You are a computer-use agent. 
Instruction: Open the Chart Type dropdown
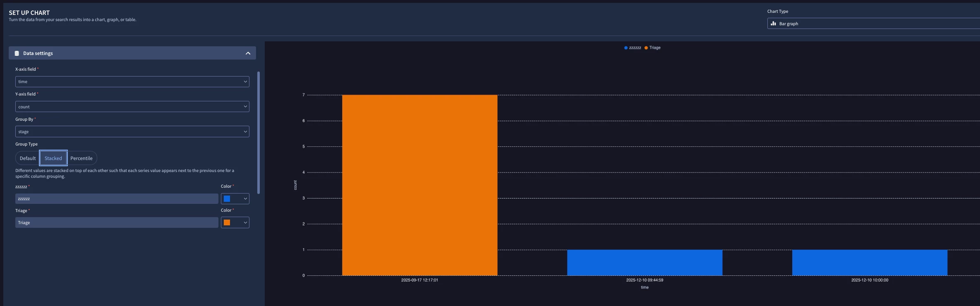pos(873,24)
